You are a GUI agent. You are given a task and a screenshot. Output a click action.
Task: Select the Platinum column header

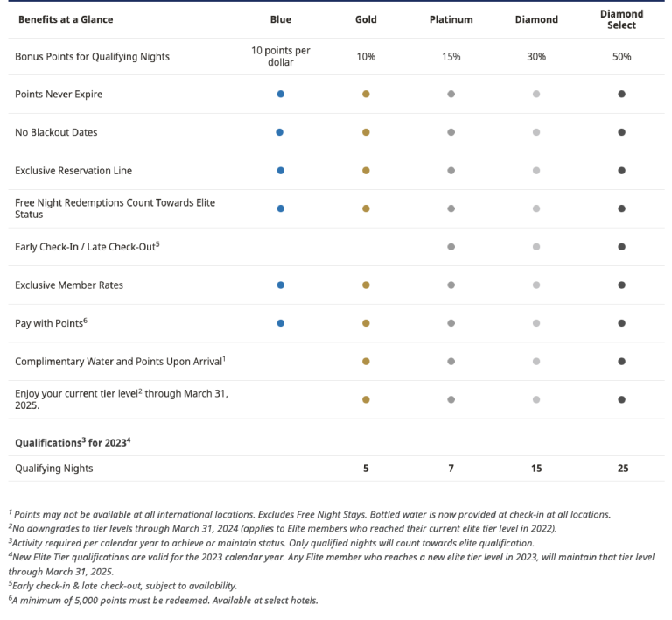pyautogui.click(x=451, y=19)
